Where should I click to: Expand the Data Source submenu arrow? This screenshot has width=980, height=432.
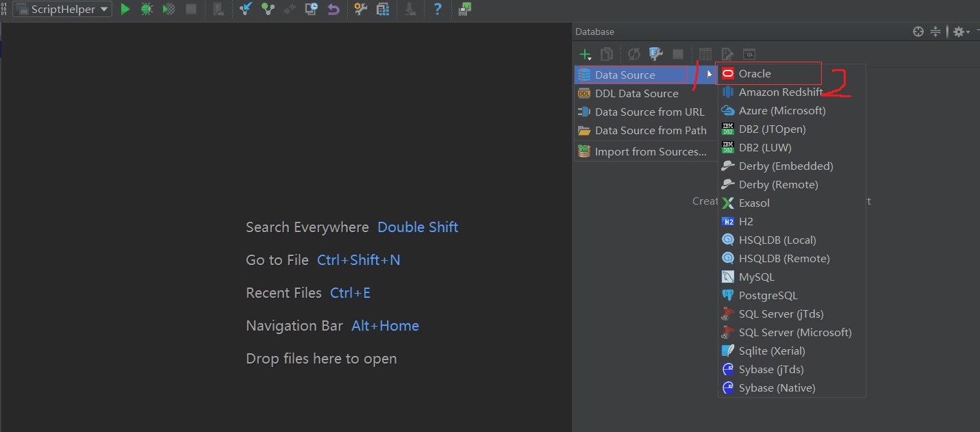[708, 74]
